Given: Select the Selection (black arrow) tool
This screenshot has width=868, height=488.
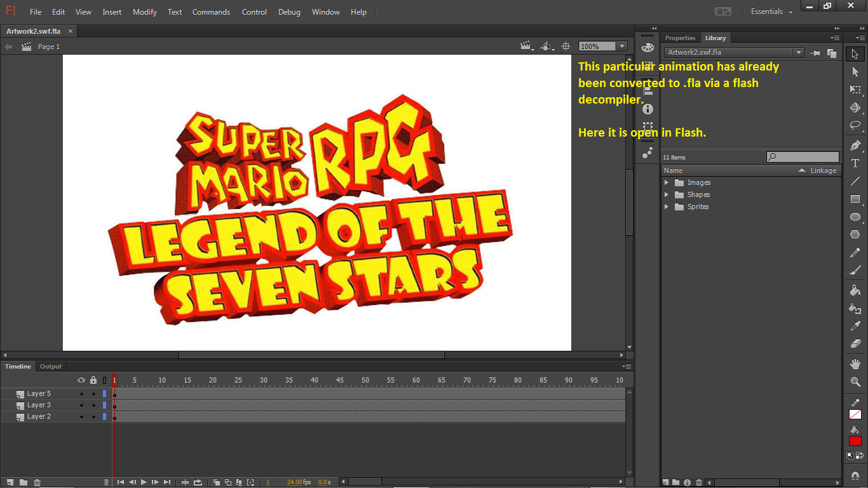Looking at the screenshot, I should click(855, 54).
